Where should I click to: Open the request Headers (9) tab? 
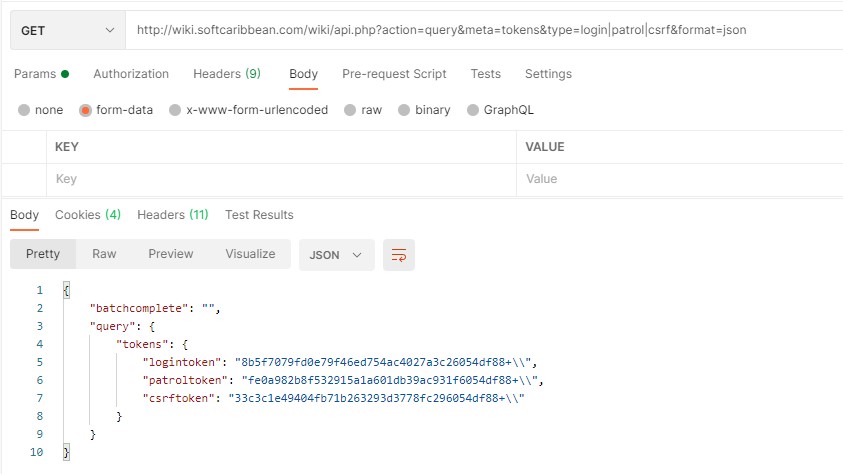(x=227, y=74)
